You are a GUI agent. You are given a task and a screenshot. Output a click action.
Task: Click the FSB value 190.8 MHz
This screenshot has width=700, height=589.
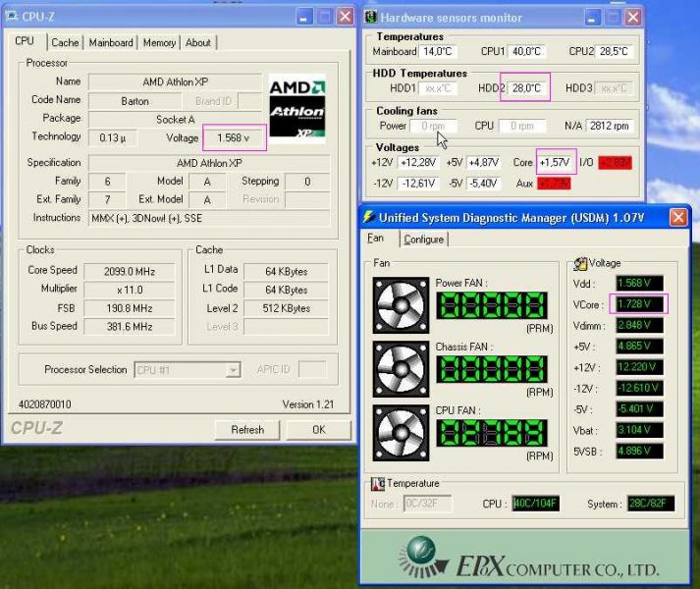[x=130, y=308]
